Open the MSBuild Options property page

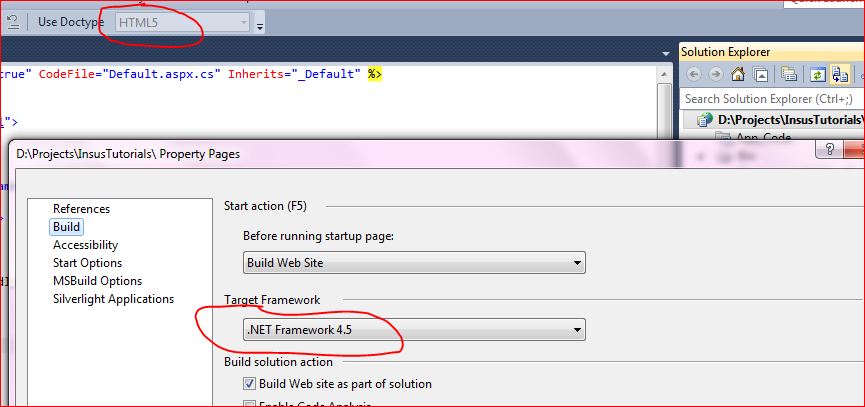(97, 281)
